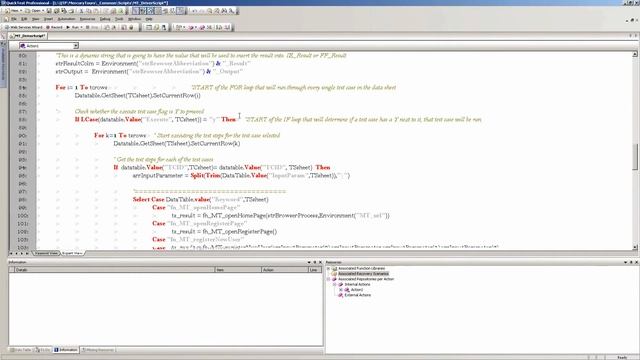Open the Edit menu

tap(24, 19)
